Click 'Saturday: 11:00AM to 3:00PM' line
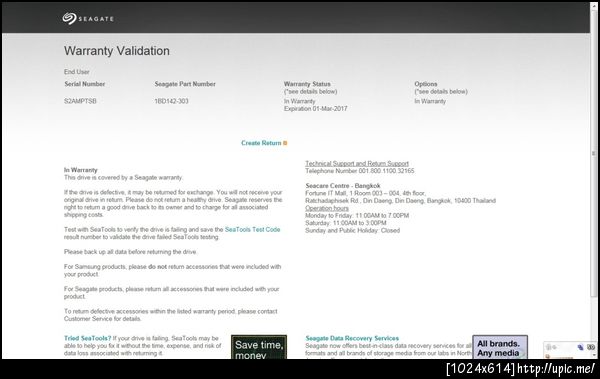 [x=346, y=223]
